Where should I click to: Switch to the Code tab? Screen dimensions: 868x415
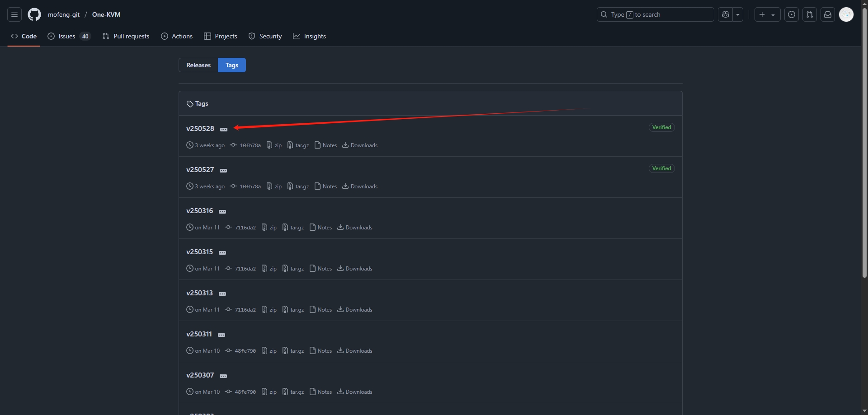point(24,36)
